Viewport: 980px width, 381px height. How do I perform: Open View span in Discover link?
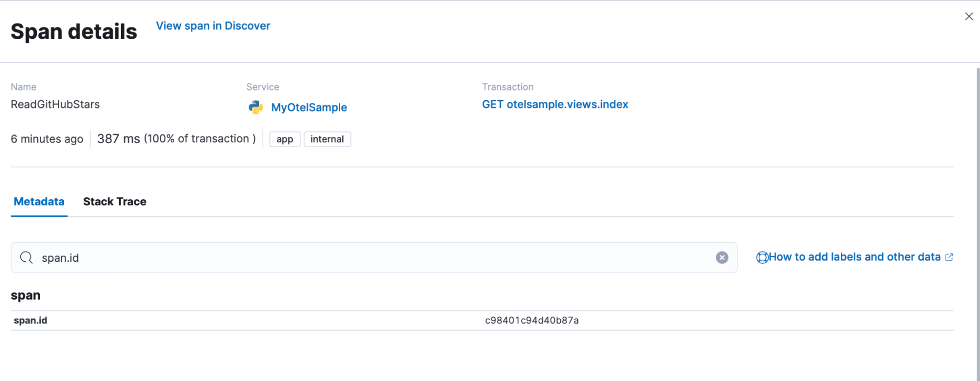[x=213, y=26]
